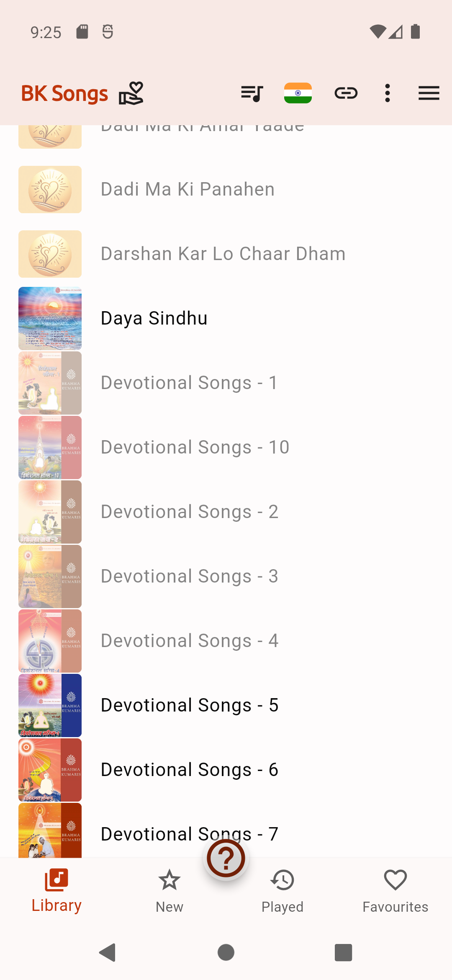
Task: Open the Daya Sindhu album
Action: [154, 318]
